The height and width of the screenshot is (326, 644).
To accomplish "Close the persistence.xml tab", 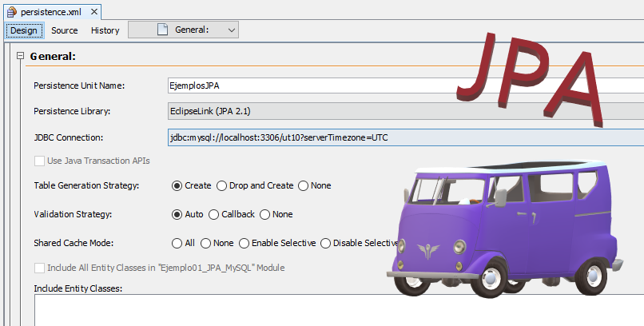I will 94,12.
